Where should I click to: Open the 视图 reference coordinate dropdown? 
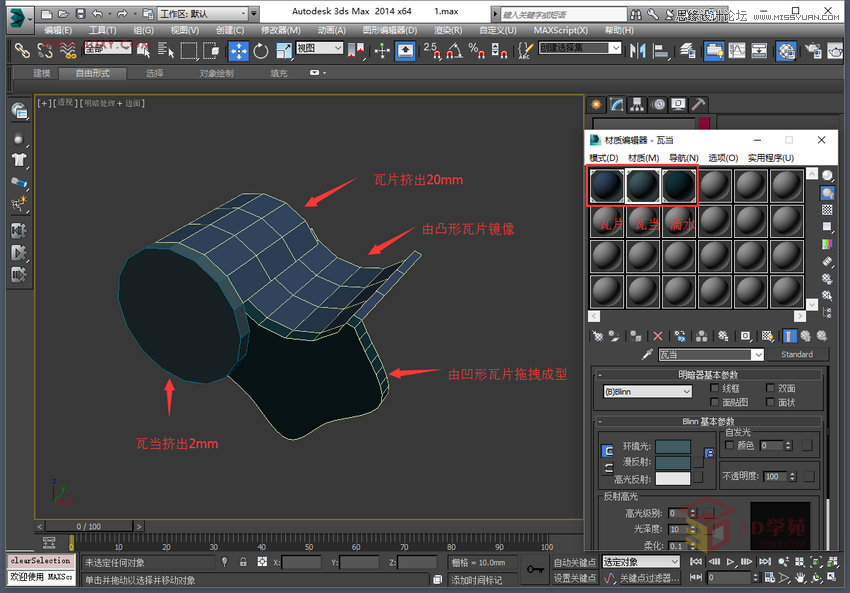pos(318,50)
